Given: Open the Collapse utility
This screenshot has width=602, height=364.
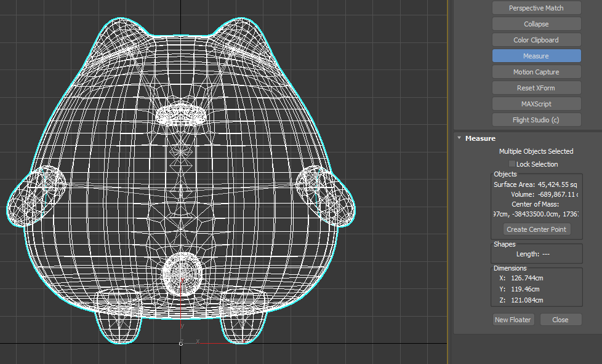Looking at the screenshot, I should [536, 24].
